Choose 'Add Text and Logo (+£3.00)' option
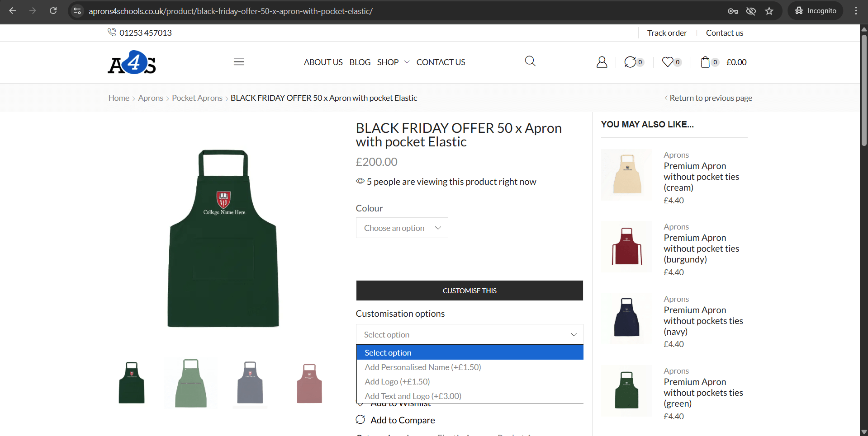This screenshot has height=436, width=868. click(413, 396)
